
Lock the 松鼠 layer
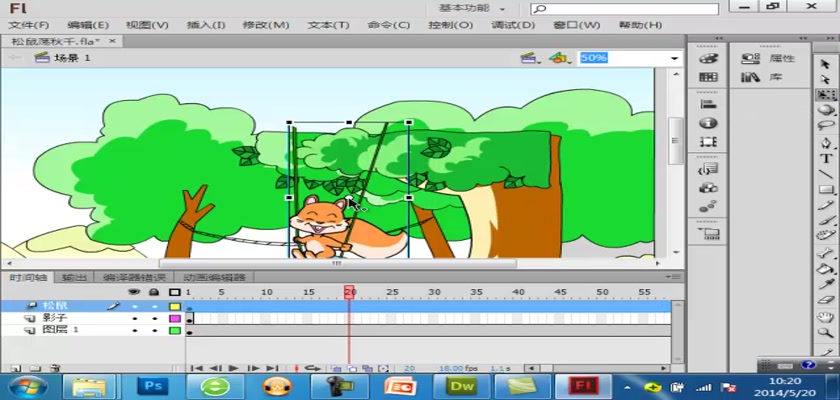coord(154,306)
